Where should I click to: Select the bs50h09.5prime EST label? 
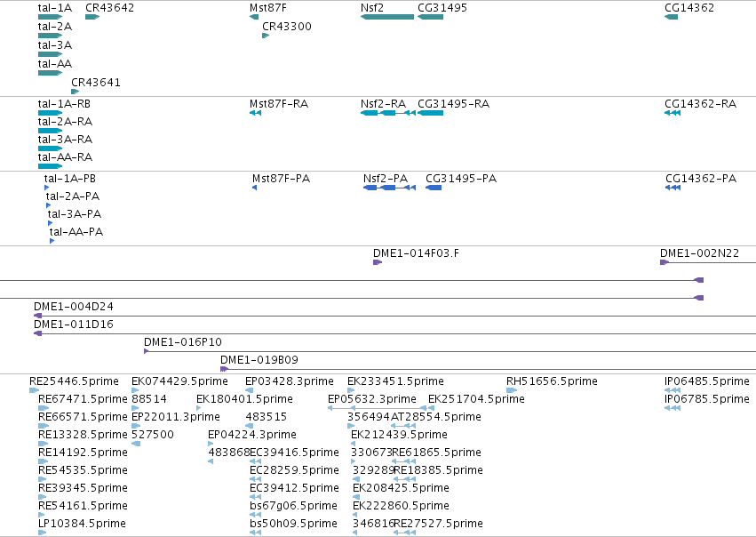(294, 524)
